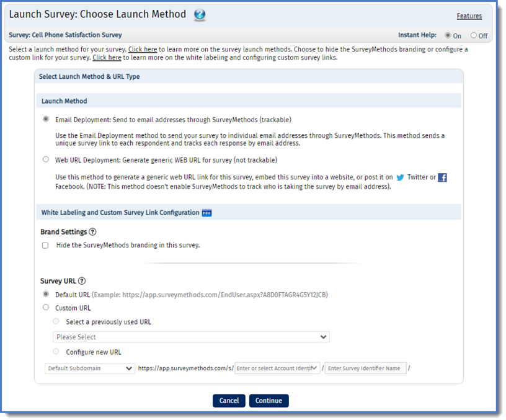This screenshot has width=506, height=420.
Task: Click 'Click here' link about white labeling
Action: pos(107,58)
